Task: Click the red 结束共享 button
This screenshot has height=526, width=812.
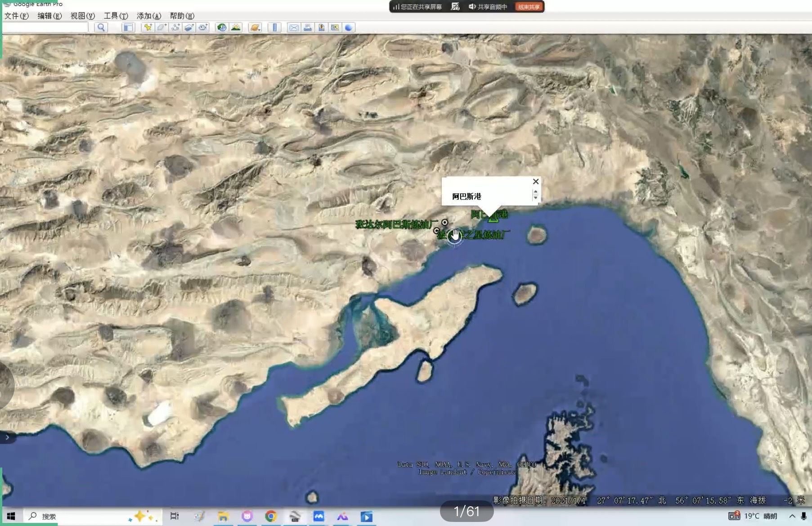Action: coord(529,7)
